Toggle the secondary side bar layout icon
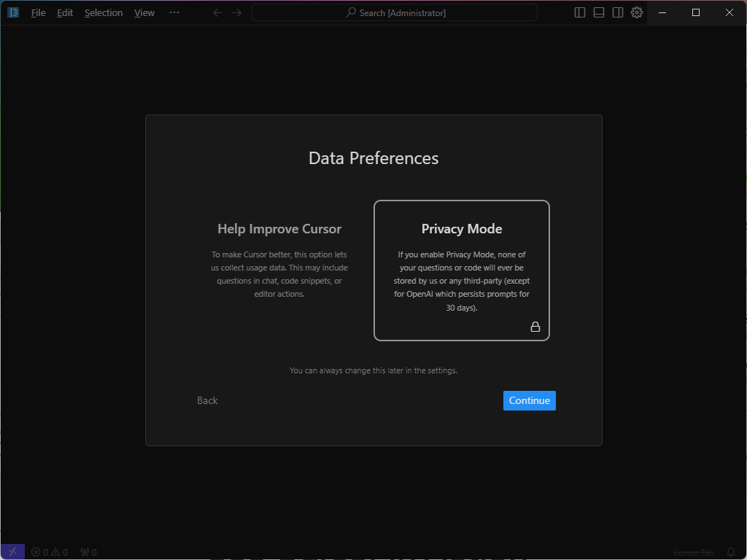This screenshot has width=747, height=560. click(618, 13)
